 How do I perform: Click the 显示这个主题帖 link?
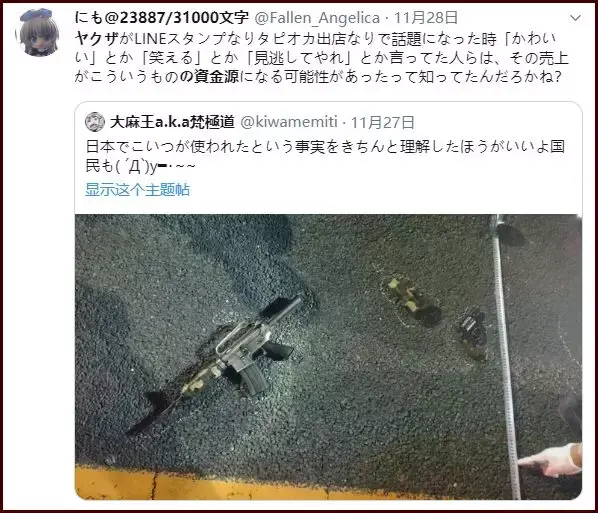tap(137, 190)
